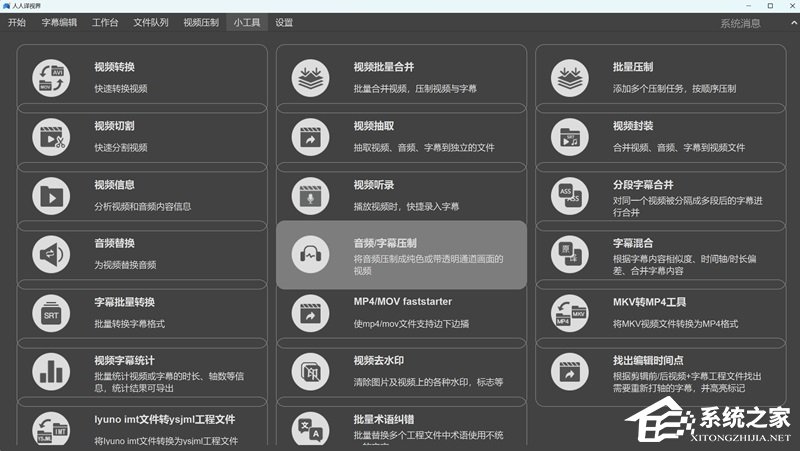800x451 pixels.
Task: Click the 视频听录 title
Action: 373,185
